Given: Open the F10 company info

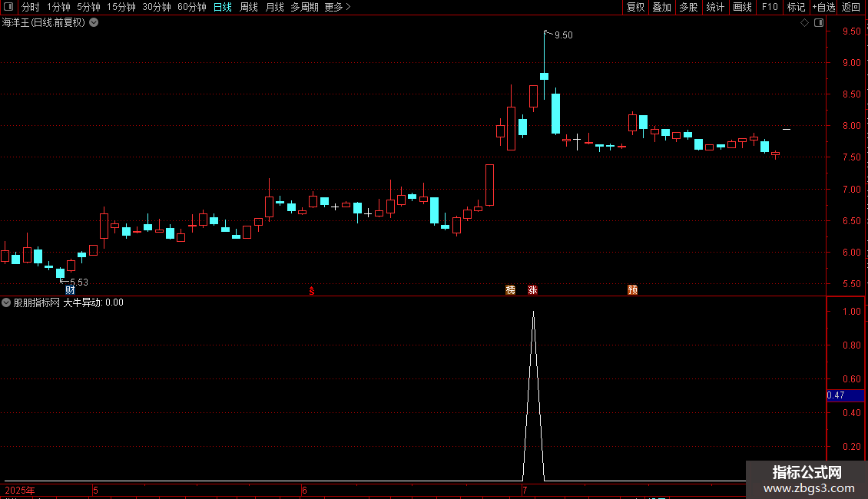Looking at the screenshot, I should [x=770, y=7].
